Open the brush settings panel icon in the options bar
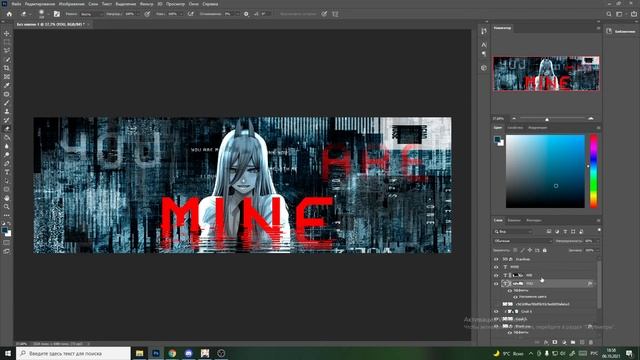Viewport: 640px width, 360px height. [57, 14]
